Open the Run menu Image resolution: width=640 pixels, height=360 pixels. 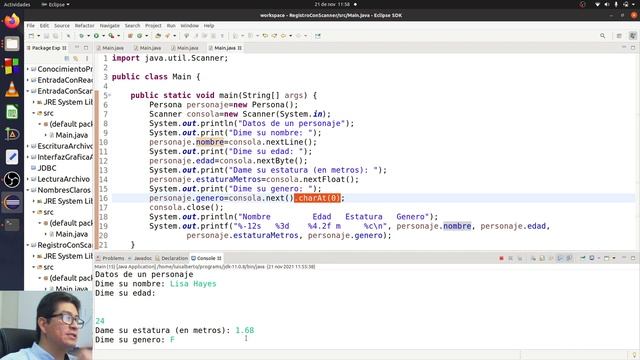(171, 26)
